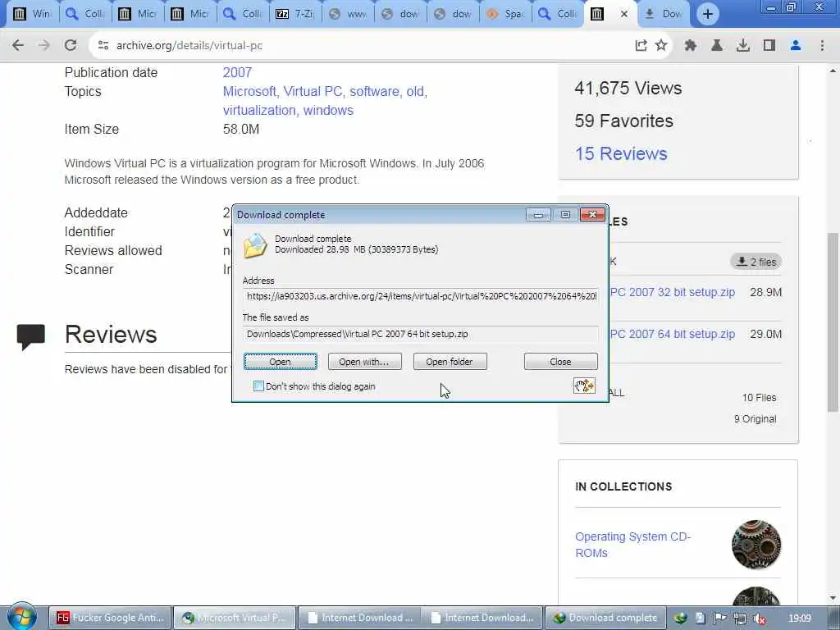This screenshot has height=630, width=840.
Task: Click the muted volume tray icon
Action: click(x=760, y=619)
